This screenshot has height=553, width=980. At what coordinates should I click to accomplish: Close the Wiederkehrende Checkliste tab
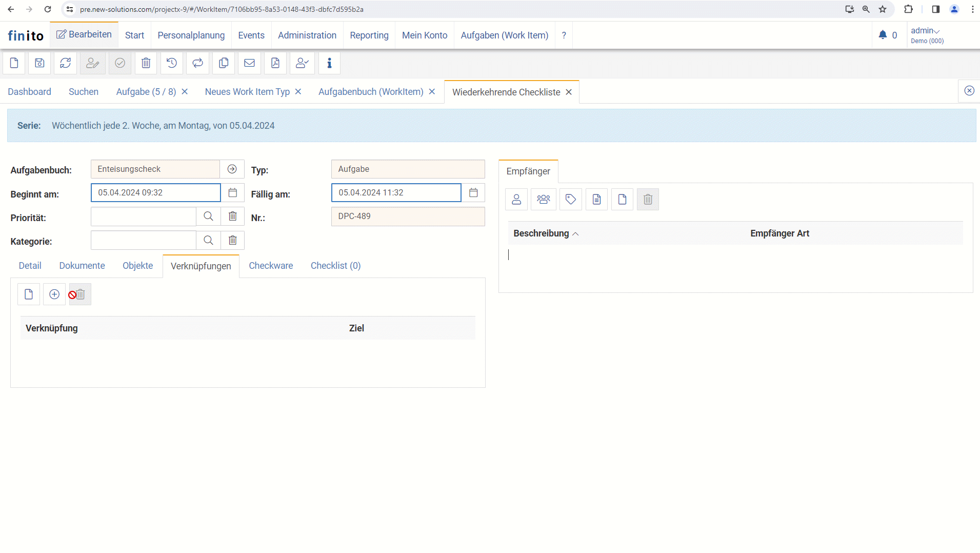point(569,92)
